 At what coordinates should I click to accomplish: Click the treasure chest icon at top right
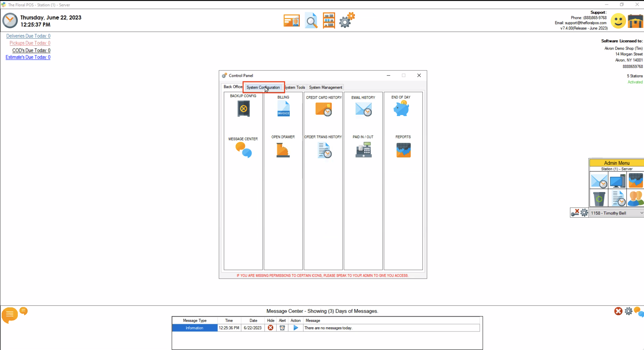pyautogui.click(x=635, y=21)
